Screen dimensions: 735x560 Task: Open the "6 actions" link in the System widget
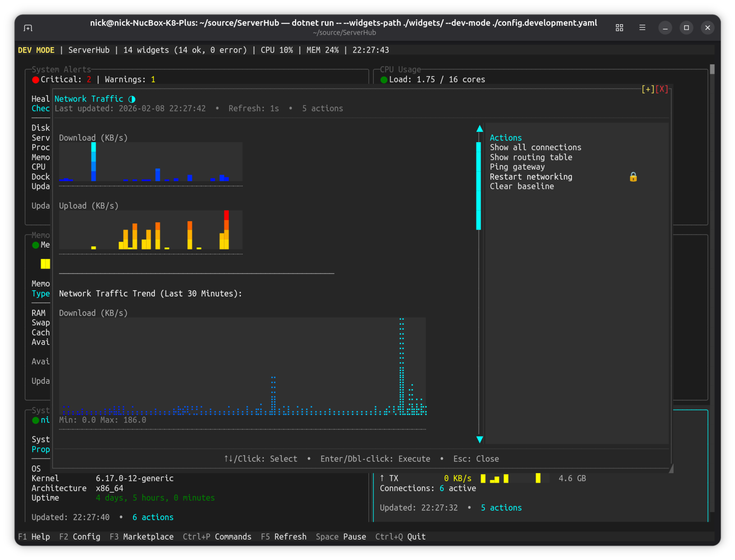[153, 517]
